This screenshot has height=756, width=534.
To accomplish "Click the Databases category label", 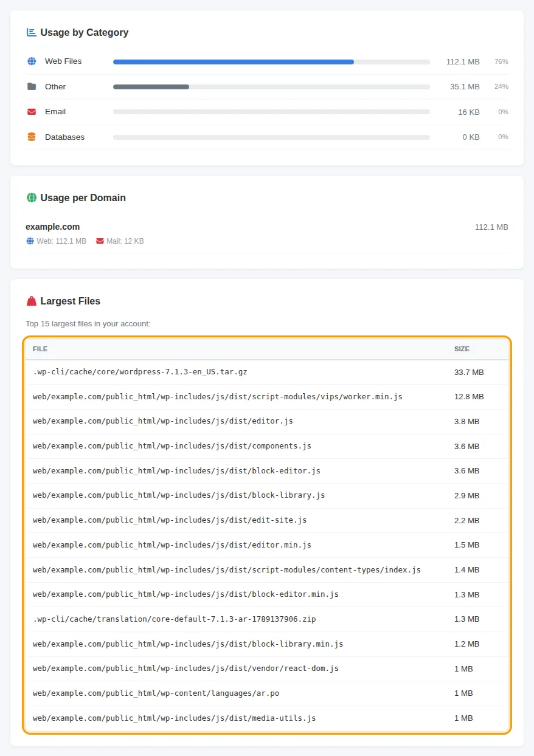I will tap(64, 137).
